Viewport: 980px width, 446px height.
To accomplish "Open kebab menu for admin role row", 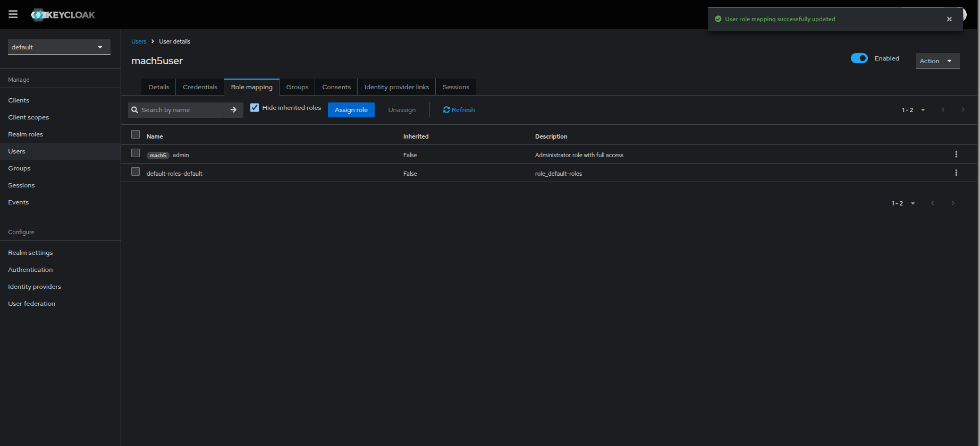I will (956, 155).
